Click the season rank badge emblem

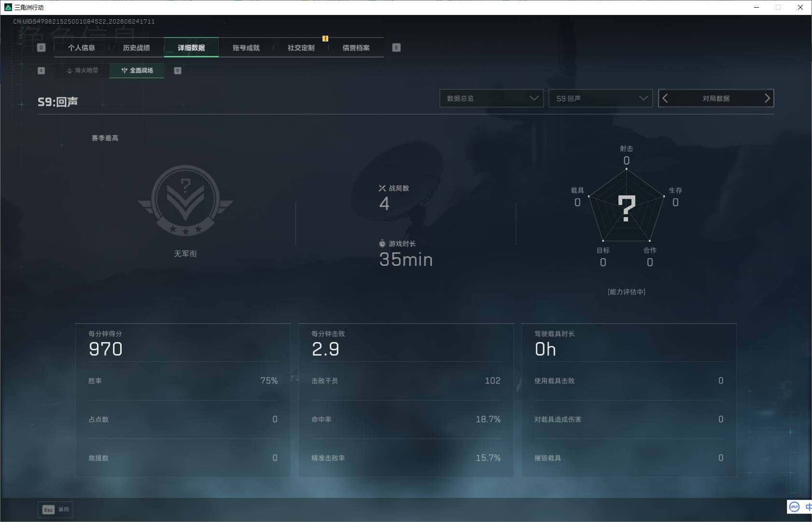pyautogui.click(x=185, y=201)
